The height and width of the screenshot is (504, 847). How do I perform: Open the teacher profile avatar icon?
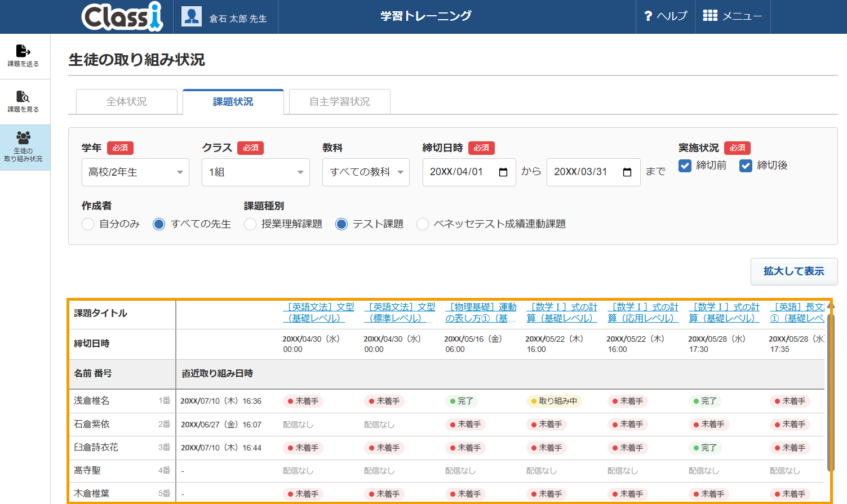tap(192, 16)
